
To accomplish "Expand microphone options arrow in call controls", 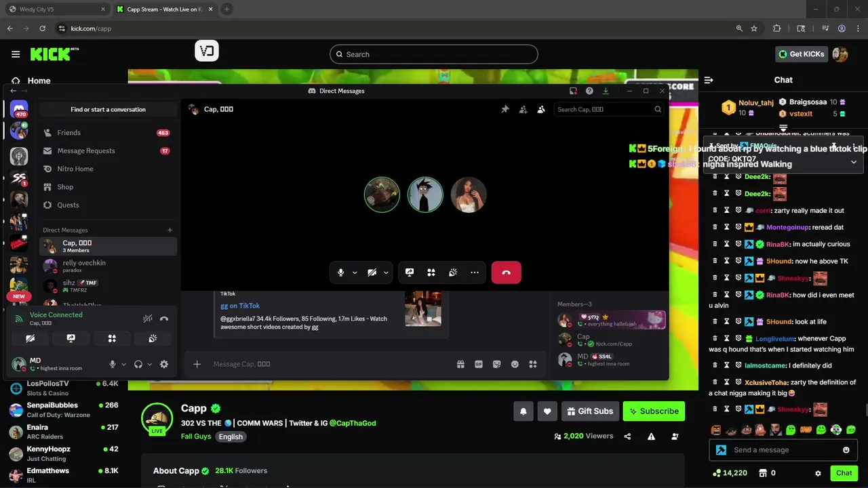I will pyautogui.click(x=354, y=272).
